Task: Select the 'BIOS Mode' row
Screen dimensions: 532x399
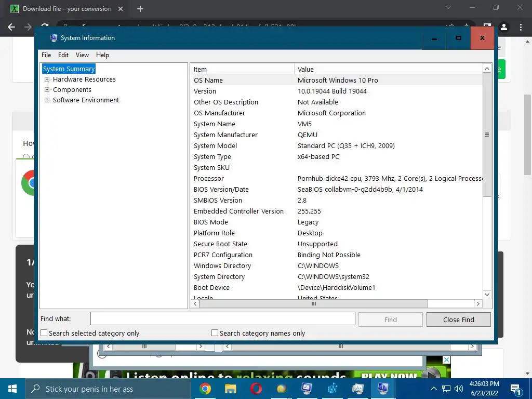Action: (x=336, y=222)
